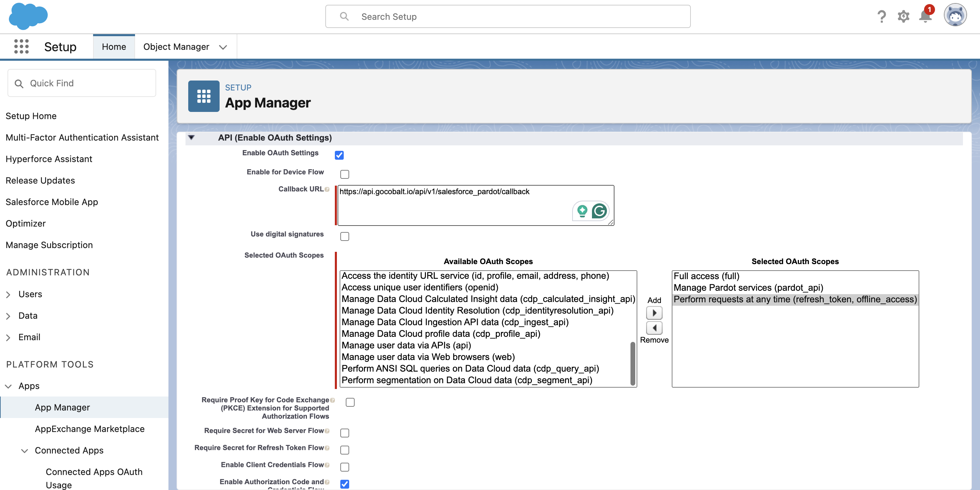Open Multi-Factor Authentication Assistant
980x490 pixels.
click(x=82, y=138)
